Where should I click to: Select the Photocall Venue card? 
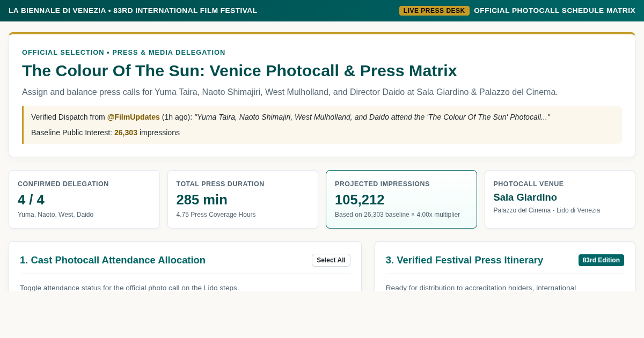(x=560, y=200)
